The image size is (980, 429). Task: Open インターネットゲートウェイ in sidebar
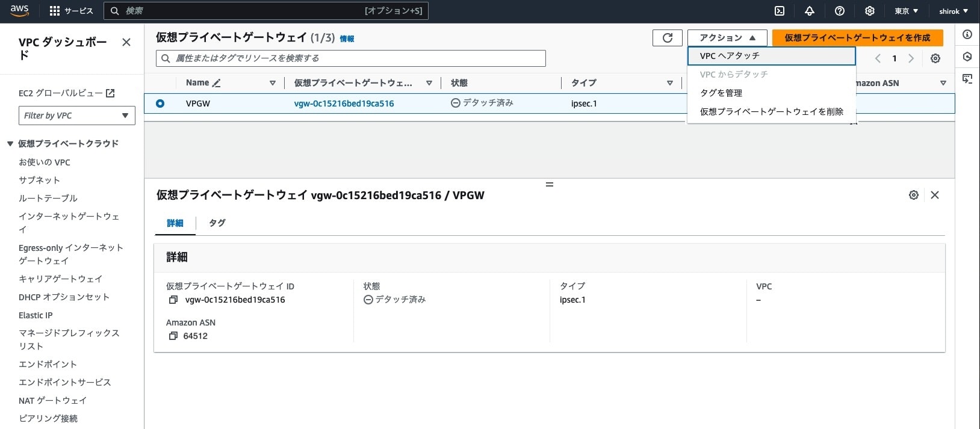[69, 223]
